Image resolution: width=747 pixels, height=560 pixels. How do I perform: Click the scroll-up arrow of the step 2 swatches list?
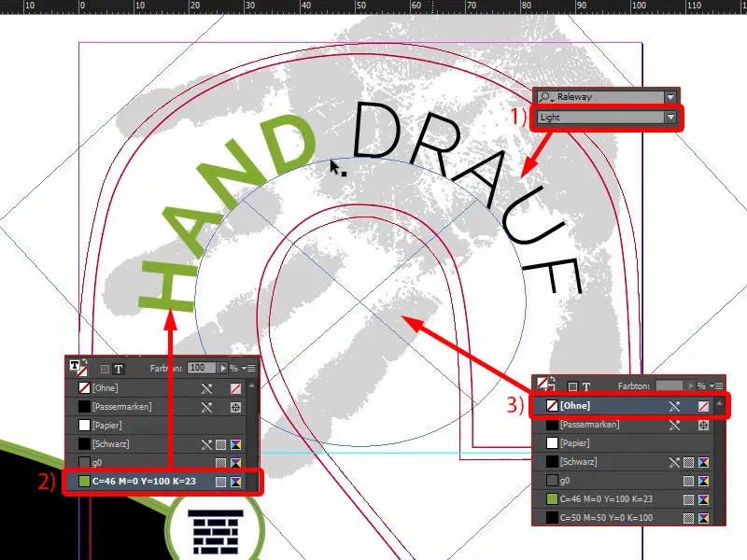tap(252, 385)
